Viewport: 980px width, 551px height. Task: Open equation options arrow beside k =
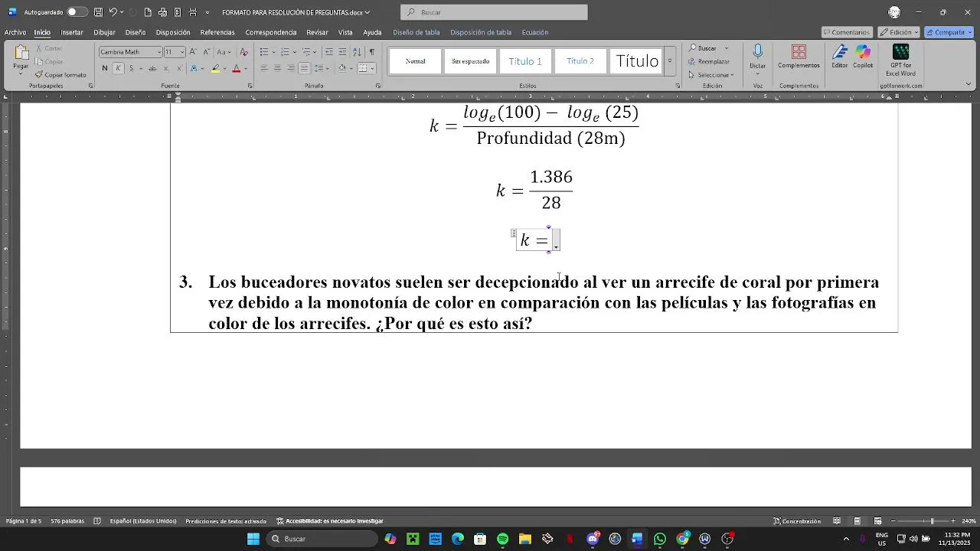pos(557,241)
